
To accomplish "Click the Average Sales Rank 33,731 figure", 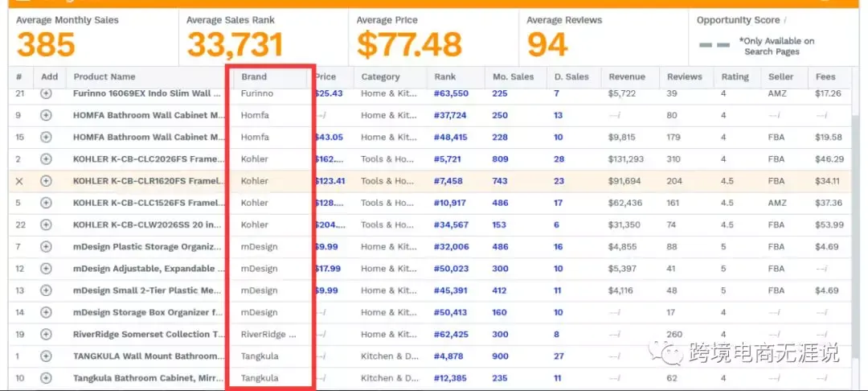I will (x=235, y=45).
